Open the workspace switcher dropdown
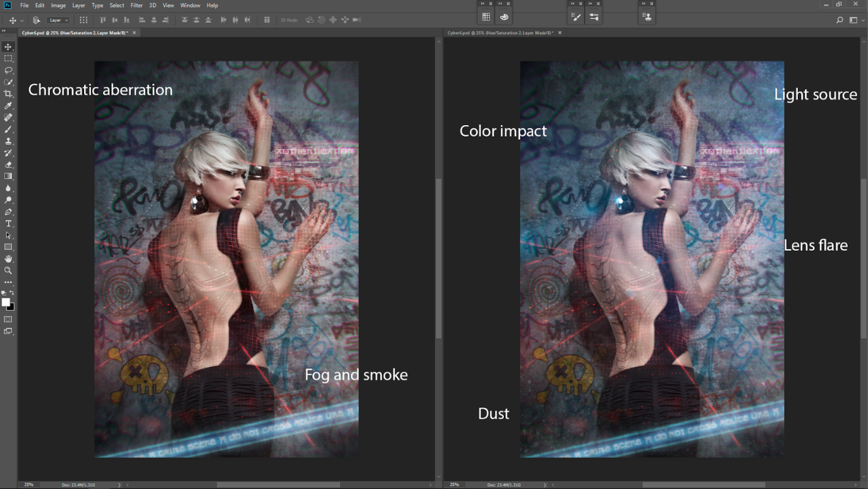 (855, 20)
